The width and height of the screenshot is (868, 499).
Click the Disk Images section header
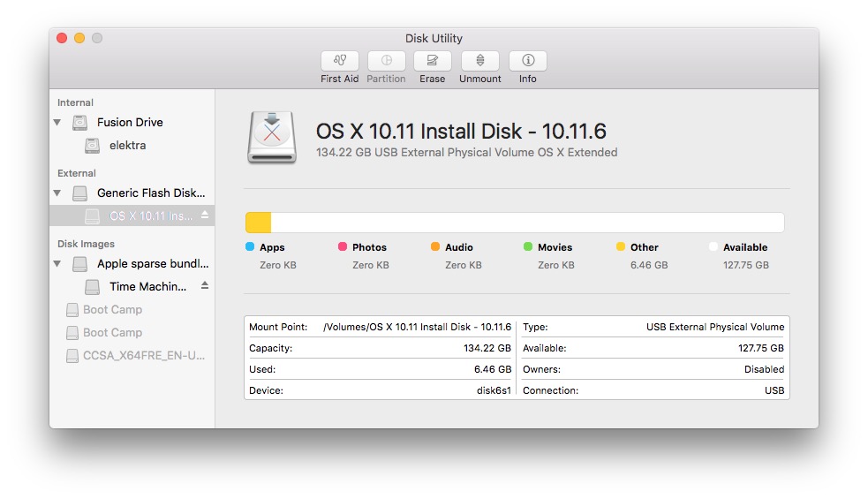pos(86,245)
